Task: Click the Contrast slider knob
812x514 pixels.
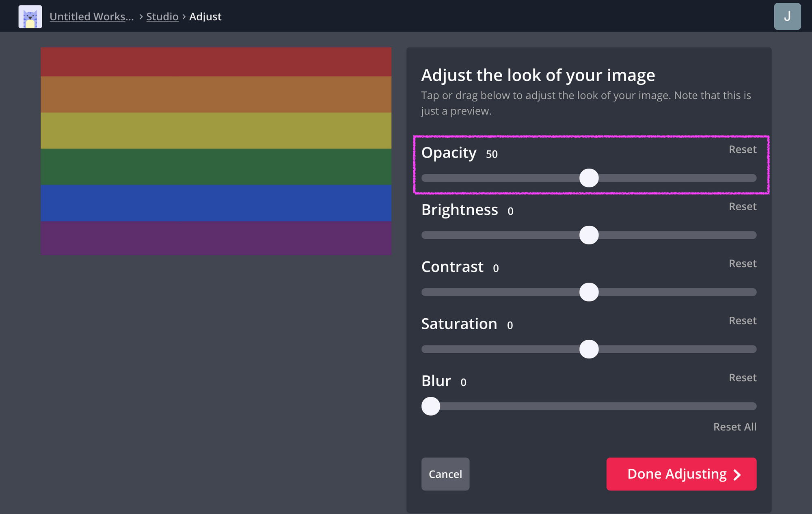Action: pos(589,292)
